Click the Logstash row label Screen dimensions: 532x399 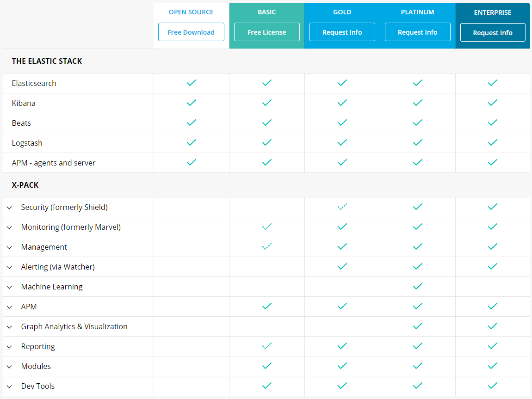(27, 143)
